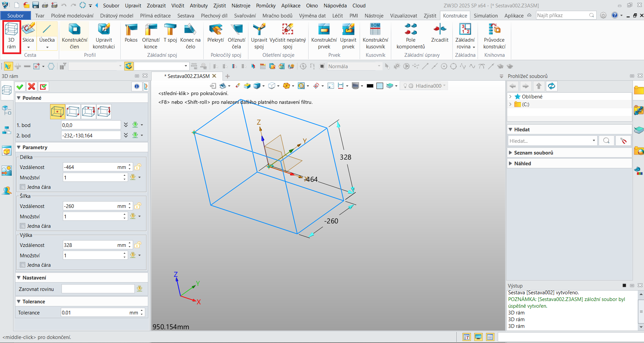Choose the Konstrukční člen tool
Screen dimensions: 644x343
tap(74, 36)
